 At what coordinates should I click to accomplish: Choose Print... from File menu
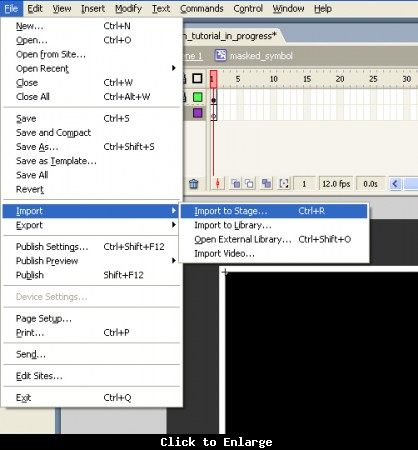(x=91, y=333)
